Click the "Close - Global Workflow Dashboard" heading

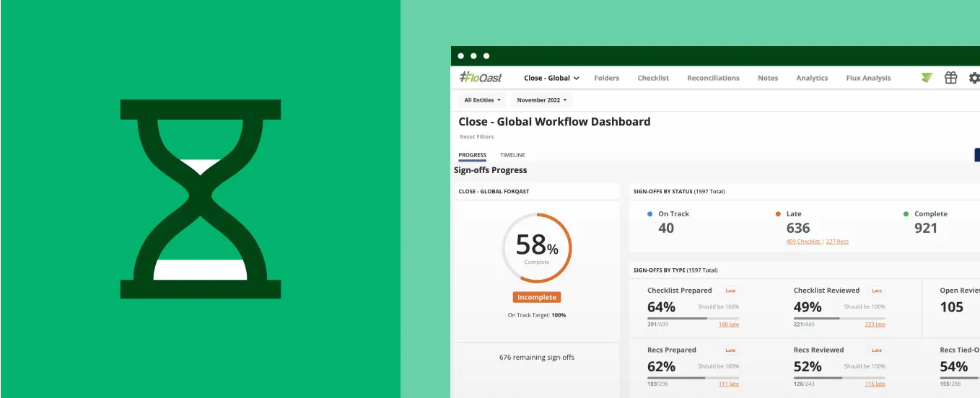(554, 122)
